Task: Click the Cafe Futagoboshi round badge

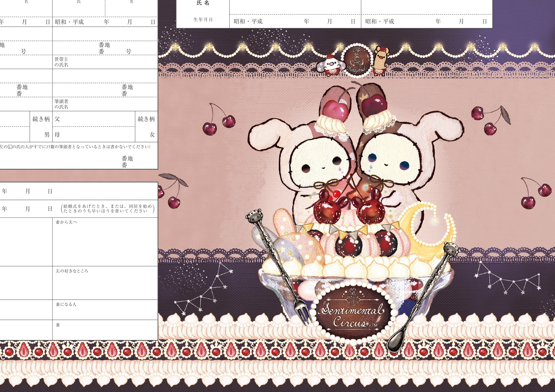Action: (x=357, y=61)
